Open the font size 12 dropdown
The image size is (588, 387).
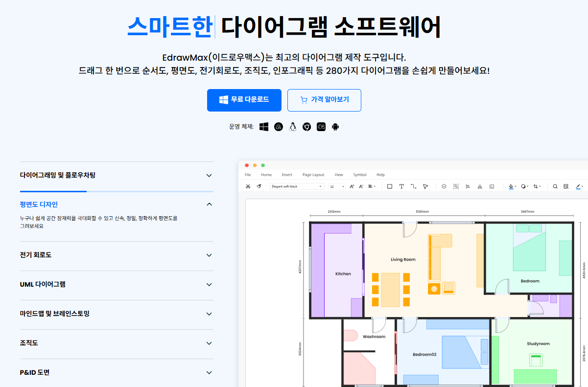point(337,186)
